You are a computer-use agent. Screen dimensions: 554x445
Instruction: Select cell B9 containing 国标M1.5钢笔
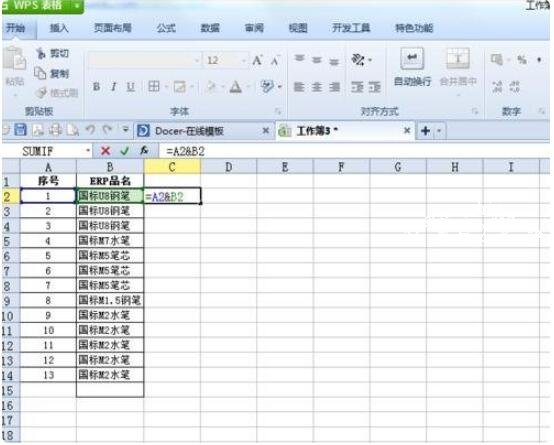[110, 300]
